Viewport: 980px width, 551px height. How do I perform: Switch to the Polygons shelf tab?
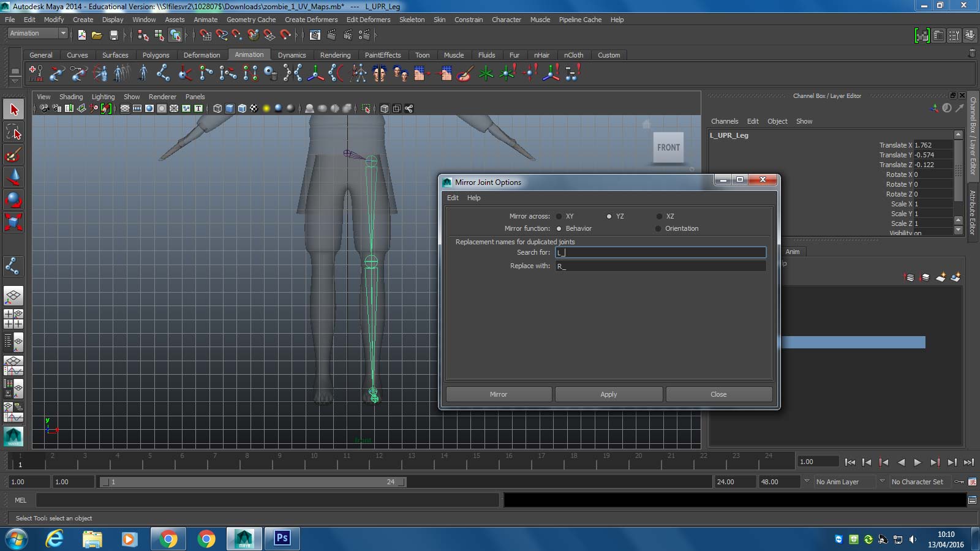[156, 55]
